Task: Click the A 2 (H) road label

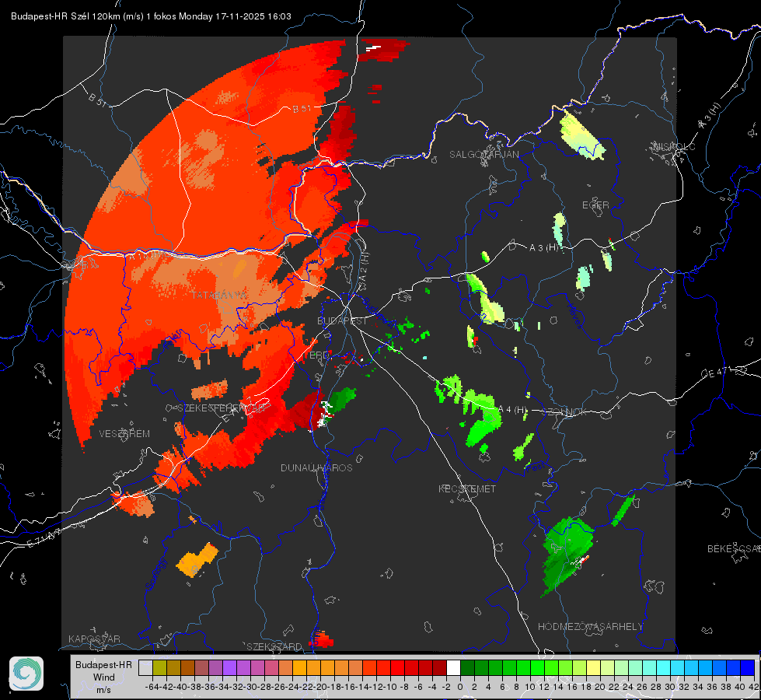Action: [x=364, y=266]
